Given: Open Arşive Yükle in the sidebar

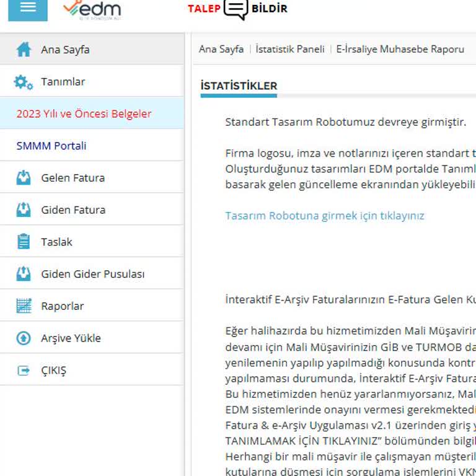Looking at the screenshot, I should coord(92,338).
